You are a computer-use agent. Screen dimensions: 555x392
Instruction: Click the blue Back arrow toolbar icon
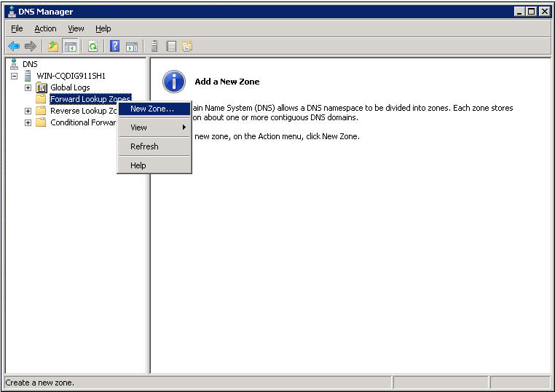click(14, 47)
